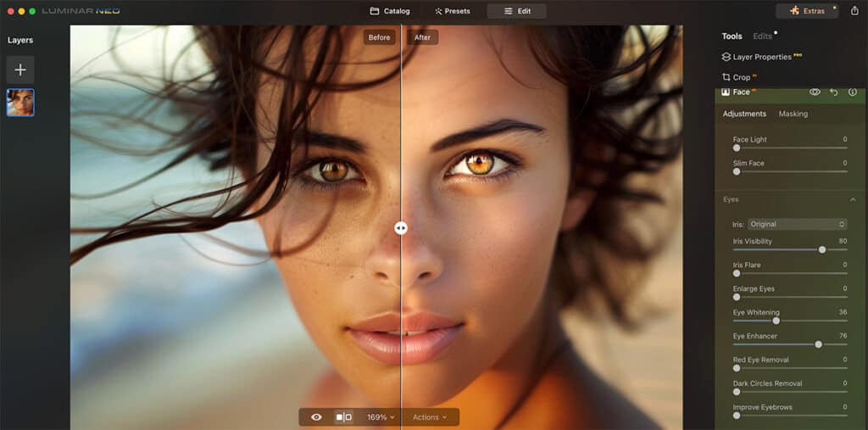868x430 pixels.
Task: Select the portrait layer thumbnail
Action: [20, 103]
